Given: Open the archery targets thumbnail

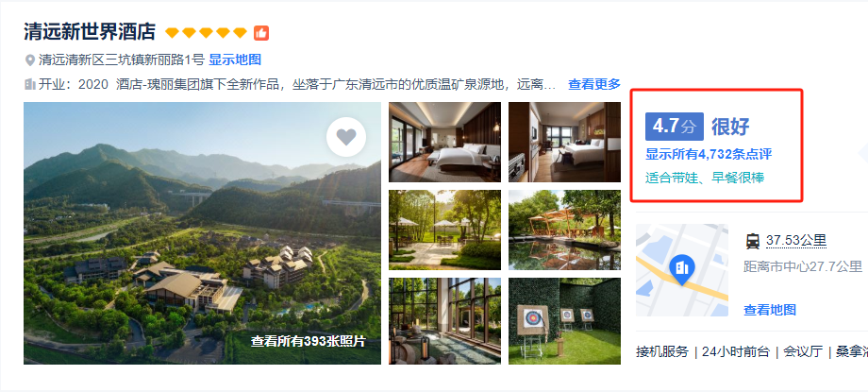Looking at the screenshot, I should (x=564, y=321).
